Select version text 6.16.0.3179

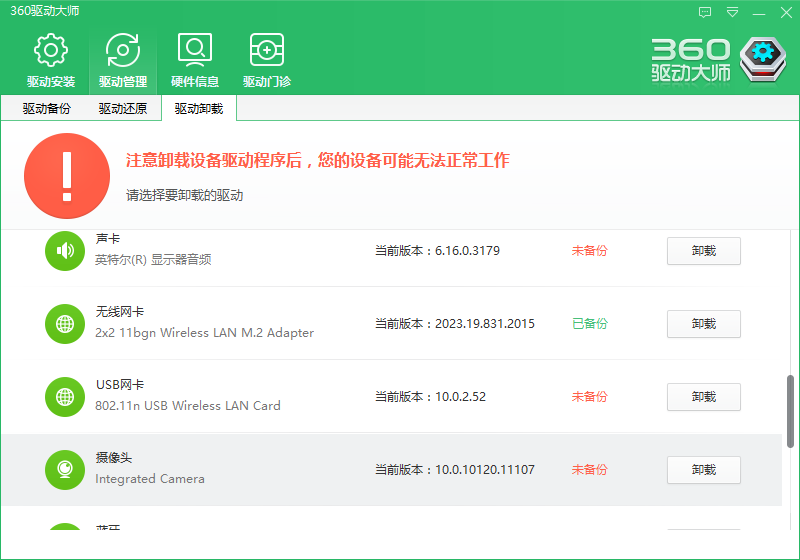pos(467,250)
